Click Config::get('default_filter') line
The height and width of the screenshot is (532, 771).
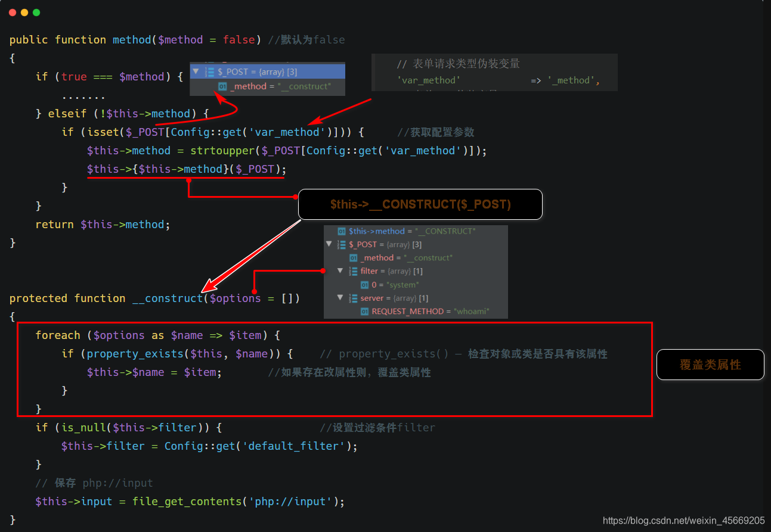pos(209,446)
